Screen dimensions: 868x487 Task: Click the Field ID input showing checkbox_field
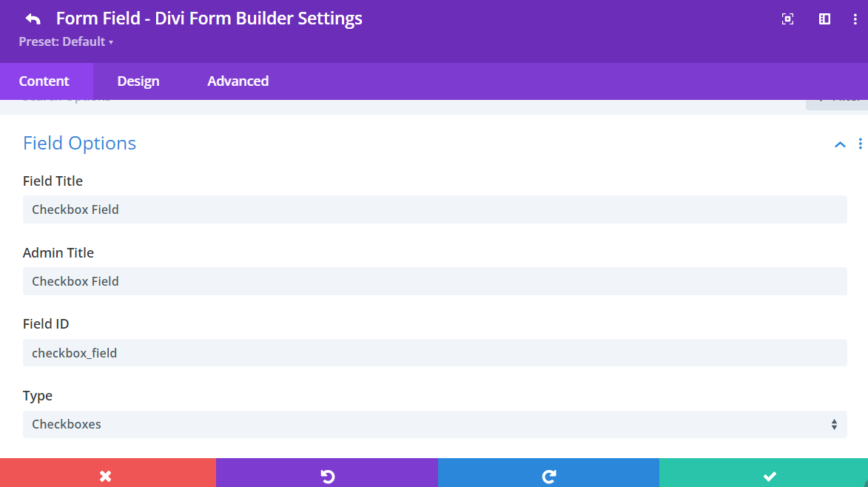435,353
